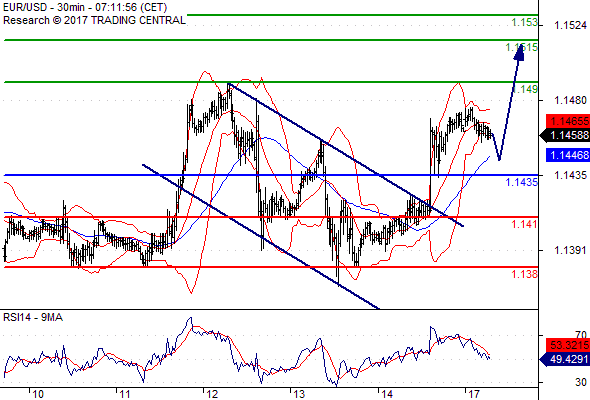Select the 1.1391 price axis value

pyautogui.click(x=570, y=250)
